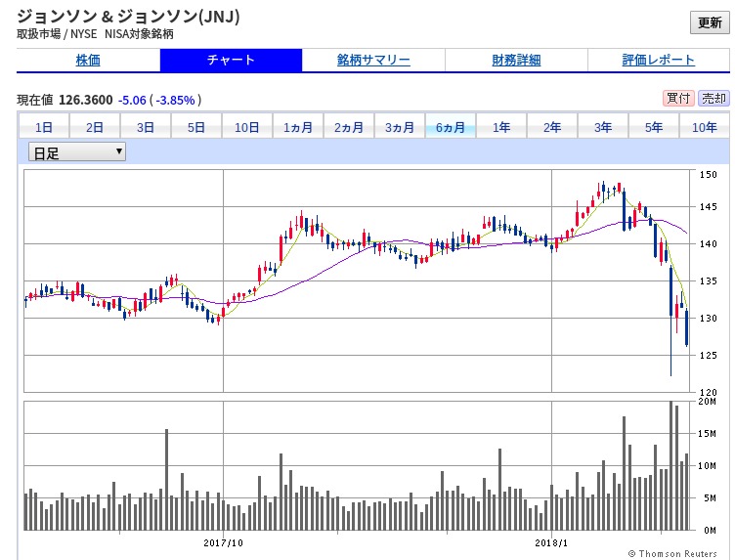This screenshot has height=560, width=735.
Task: Click the 取扱市場 / NYSE text
Action: [57, 34]
